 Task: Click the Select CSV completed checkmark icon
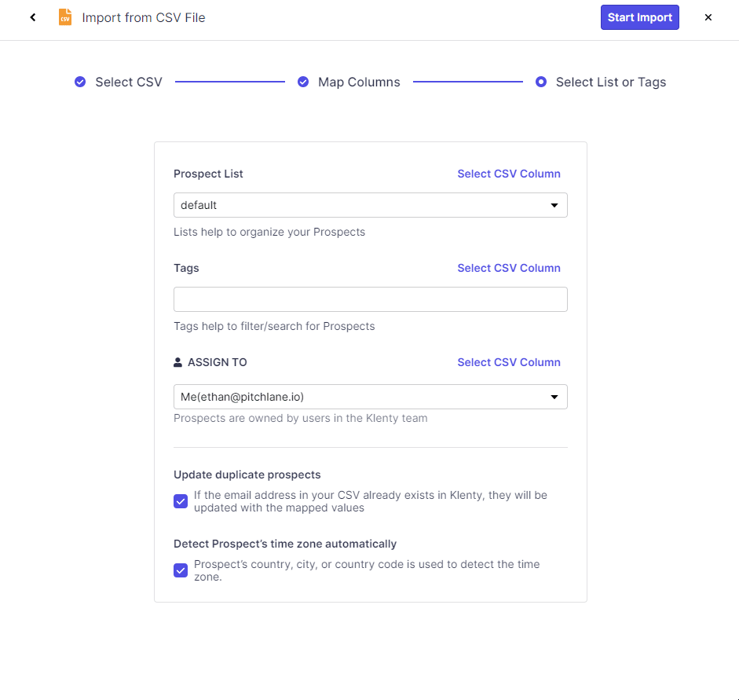[x=80, y=82]
